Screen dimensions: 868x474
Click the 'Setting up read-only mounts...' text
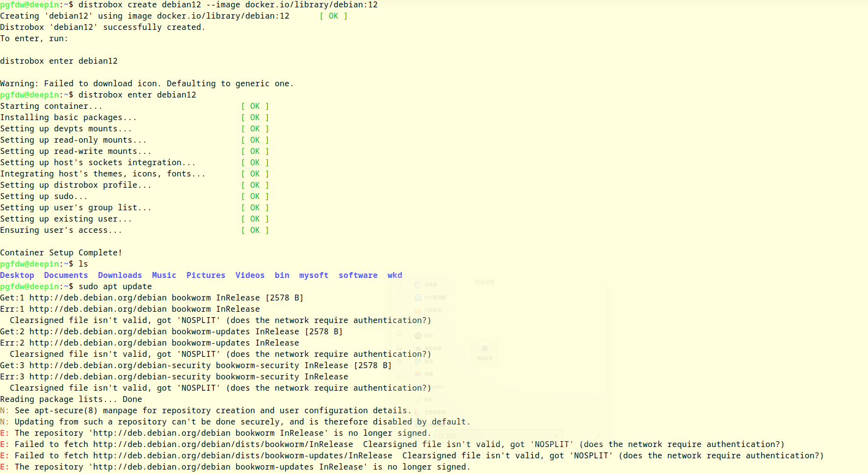(74, 140)
